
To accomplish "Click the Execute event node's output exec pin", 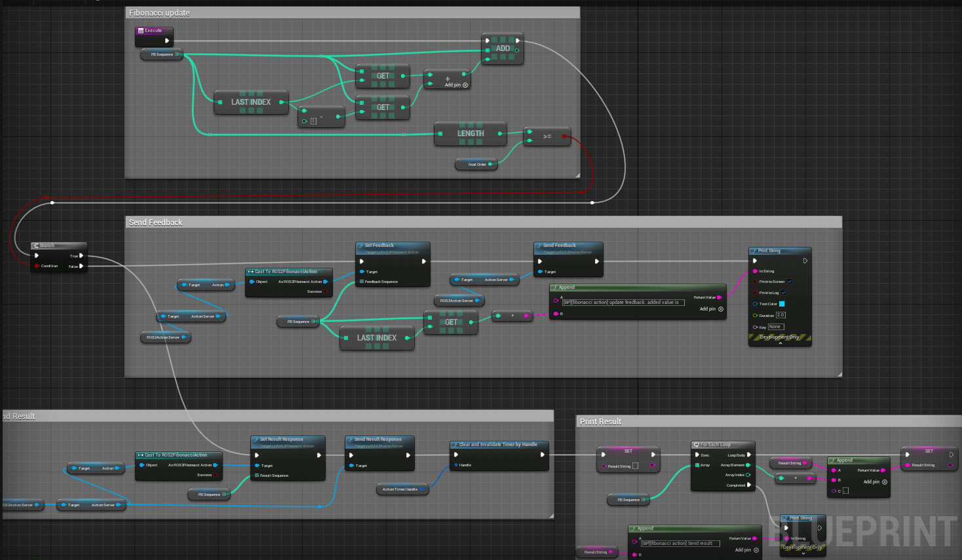I will pyautogui.click(x=167, y=41).
